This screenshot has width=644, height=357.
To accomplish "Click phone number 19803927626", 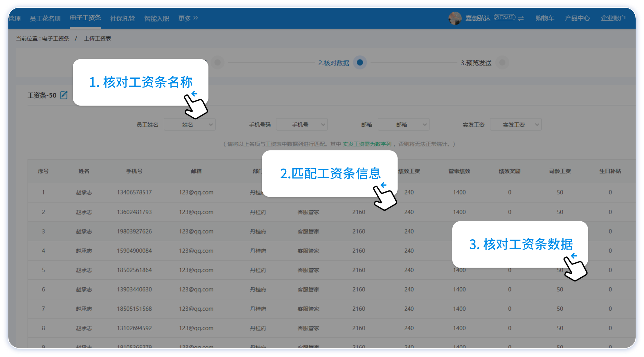I will click(x=134, y=231).
